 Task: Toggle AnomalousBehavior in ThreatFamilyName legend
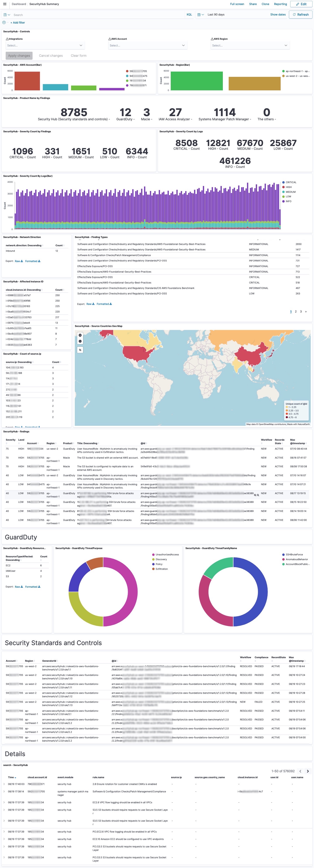(x=295, y=559)
